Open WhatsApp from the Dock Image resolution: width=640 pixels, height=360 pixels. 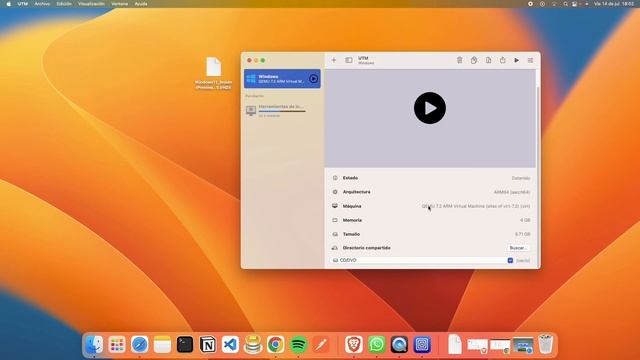[376, 345]
